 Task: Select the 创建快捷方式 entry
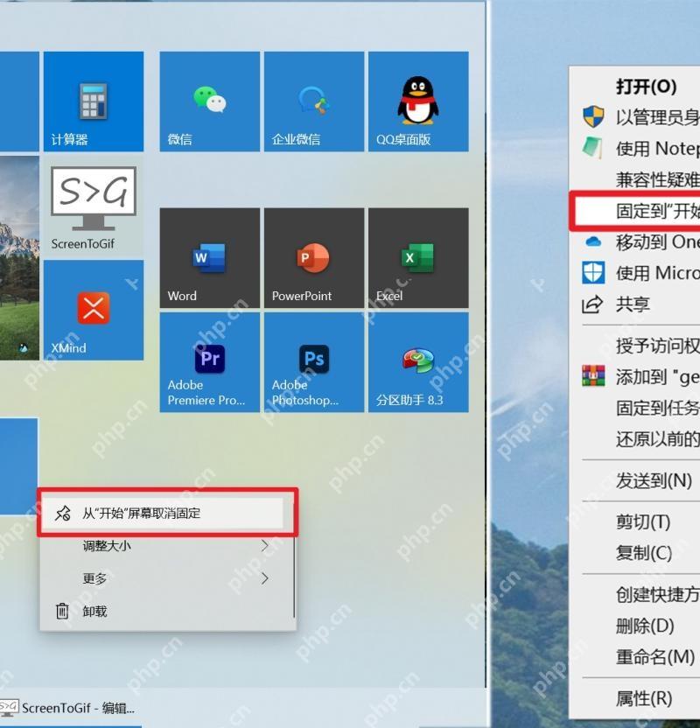635,594
